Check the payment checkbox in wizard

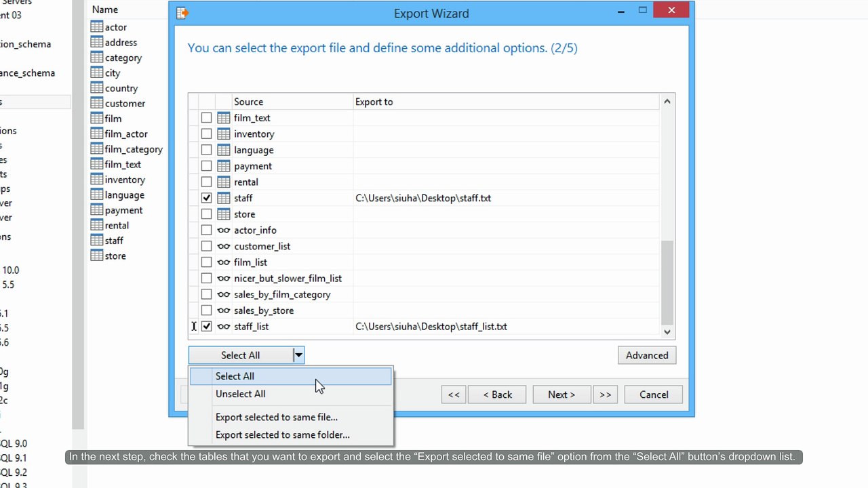pyautogui.click(x=207, y=166)
